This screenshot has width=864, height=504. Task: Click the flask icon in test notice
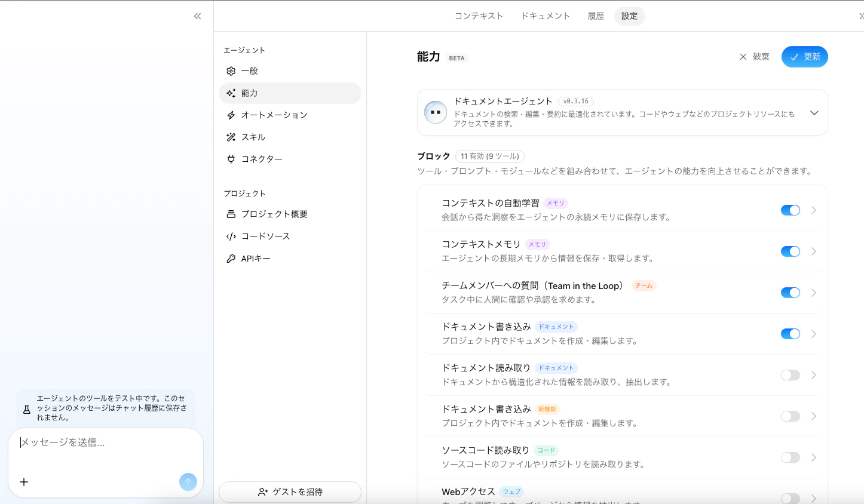point(27,410)
